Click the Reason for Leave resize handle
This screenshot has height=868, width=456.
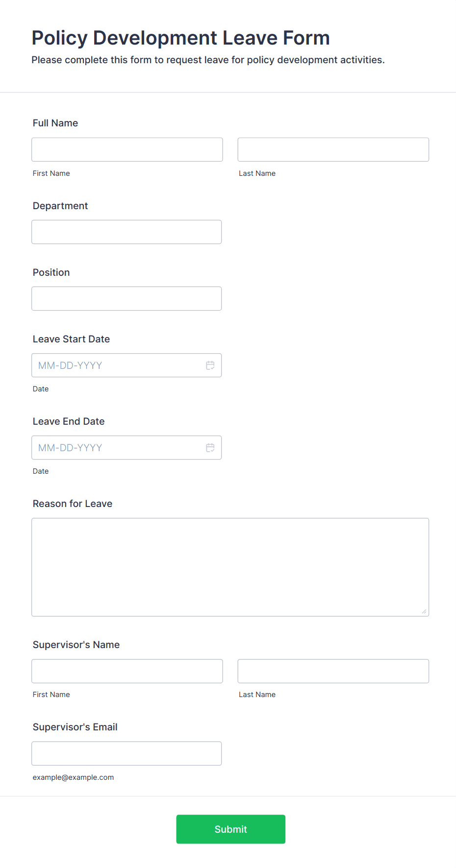pos(424,611)
